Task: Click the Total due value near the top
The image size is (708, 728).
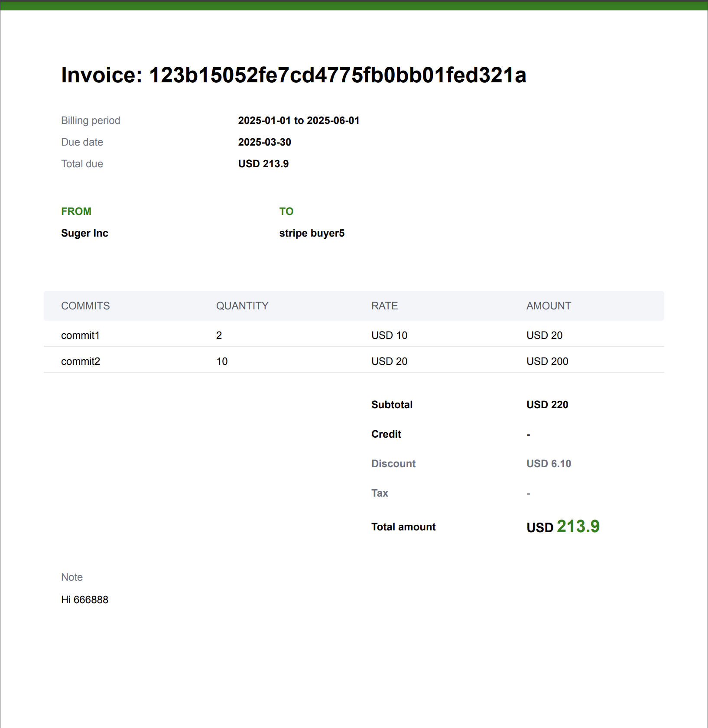Action: click(x=263, y=164)
